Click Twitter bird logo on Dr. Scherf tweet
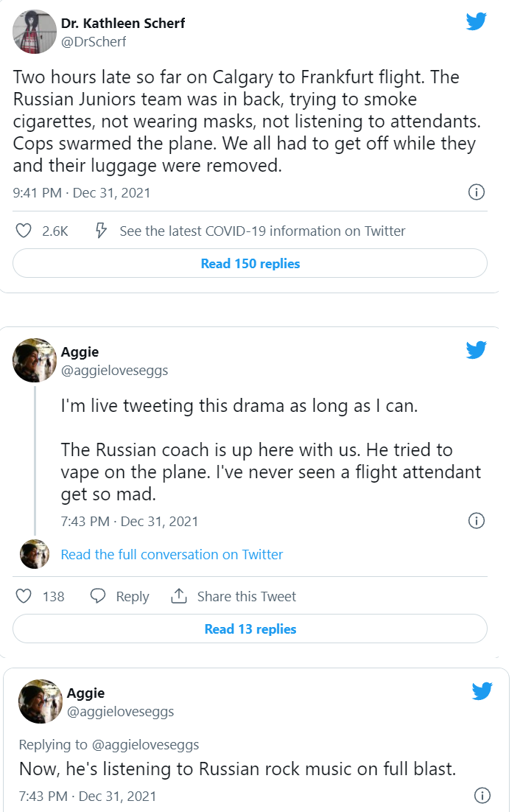Screen dimensions: 520x812 [x=477, y=22]
